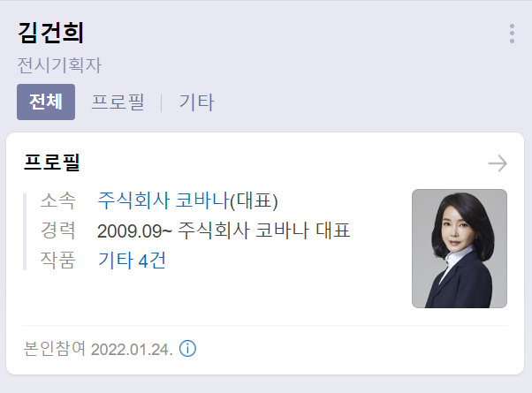Switch to the 기타 tab
Screen dimensions: 532x393
(x=197, y=102)
